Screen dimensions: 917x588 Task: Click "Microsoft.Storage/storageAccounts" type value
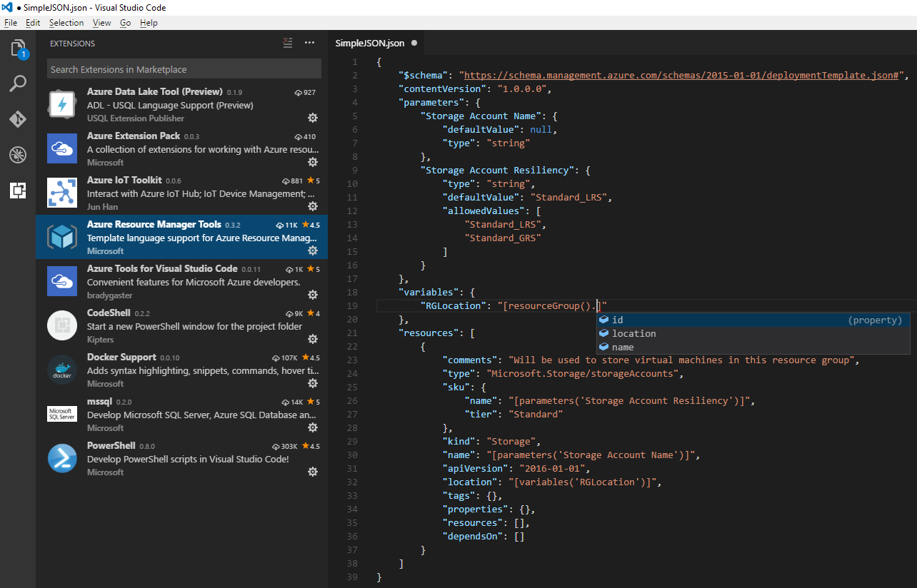[x=583, y=373]
